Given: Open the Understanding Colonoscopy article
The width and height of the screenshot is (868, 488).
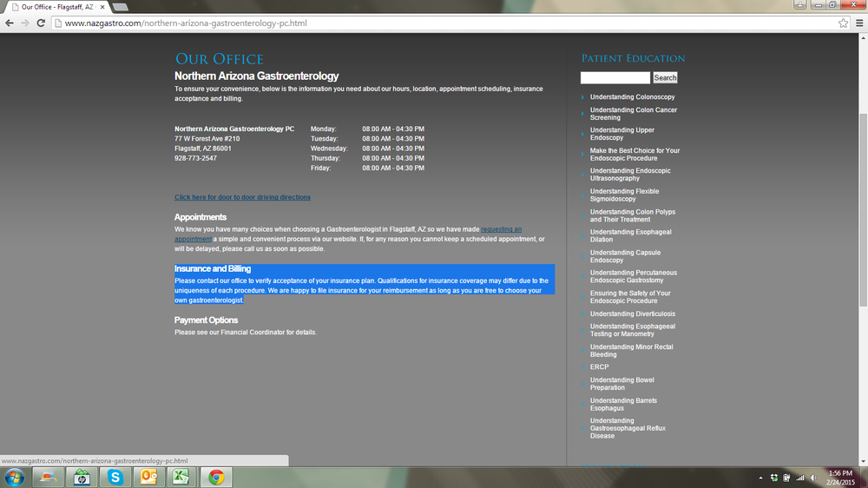Looking at the screenshot, I should click(x=632, y=97).
